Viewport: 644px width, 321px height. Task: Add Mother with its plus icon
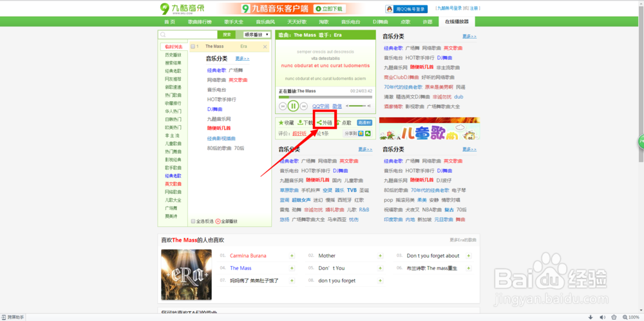(381, 256)
